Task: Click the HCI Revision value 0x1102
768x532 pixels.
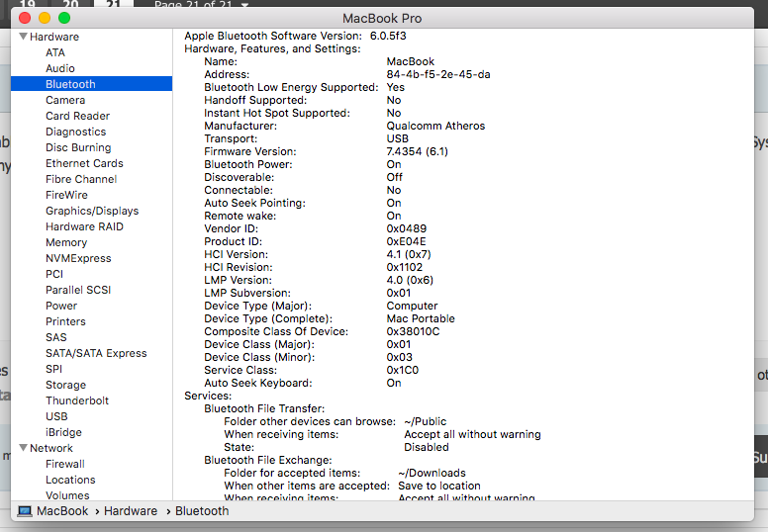Action: tap(405, 267)
